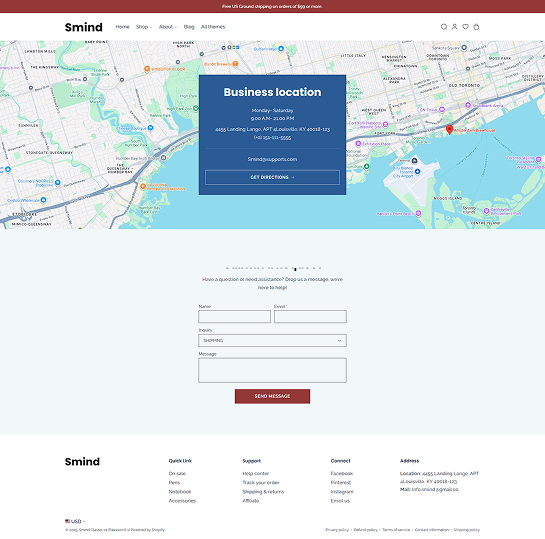
Task: Open the Blog menu item
Action: click(189, 27)
